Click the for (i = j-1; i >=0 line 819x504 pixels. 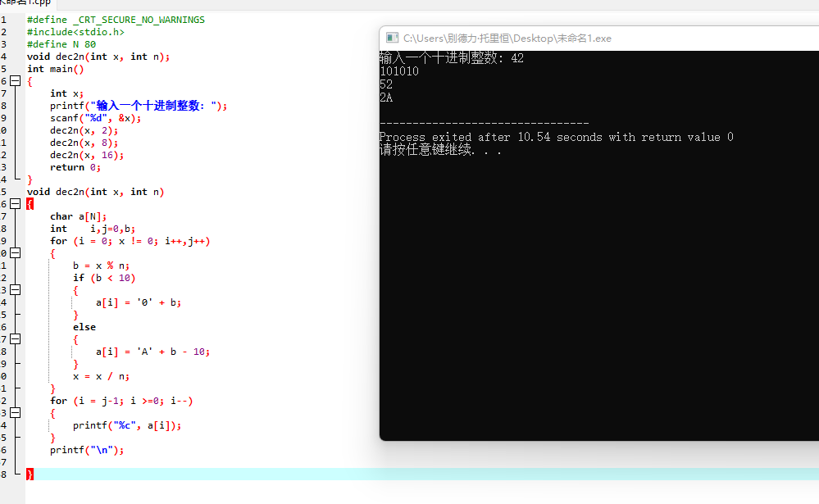coord(121,401)
